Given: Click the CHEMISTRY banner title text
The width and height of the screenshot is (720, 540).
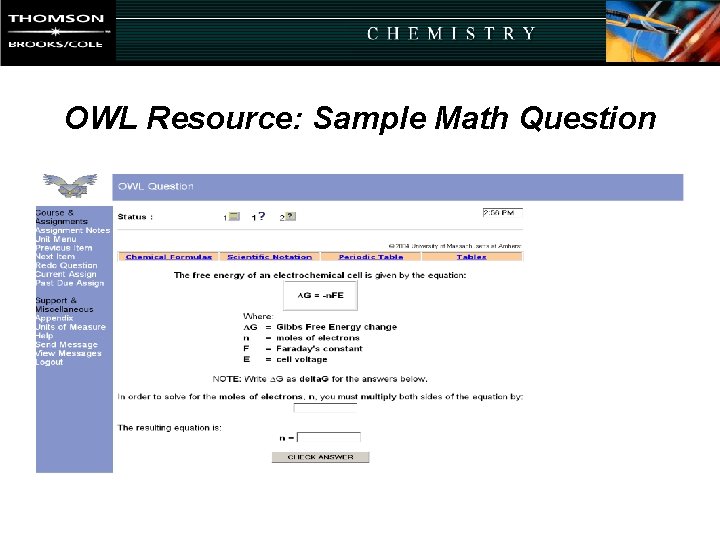Looking at the screenshot, I should click(451, 34).
